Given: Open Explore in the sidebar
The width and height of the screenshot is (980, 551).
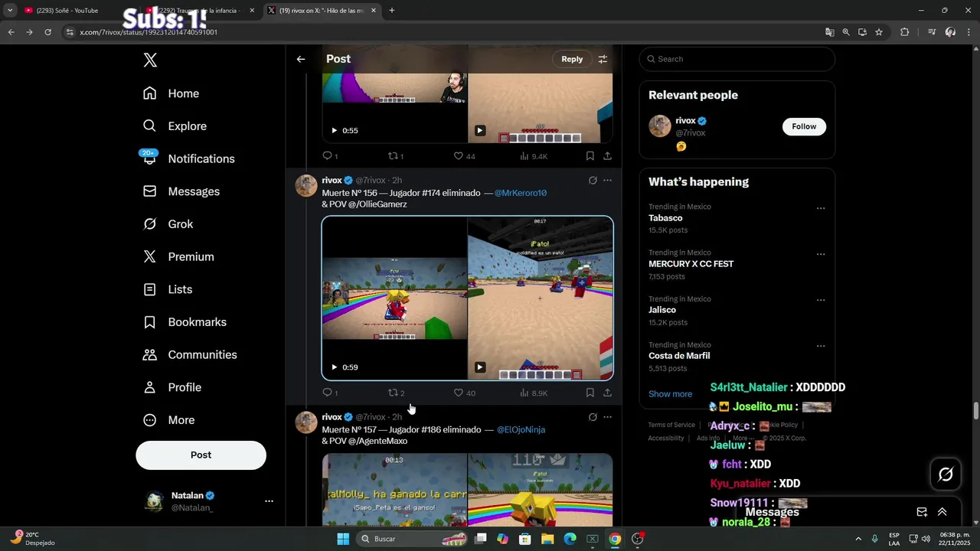Looking at the screenshot, I should pyautogui.click(x=175, y=126).
